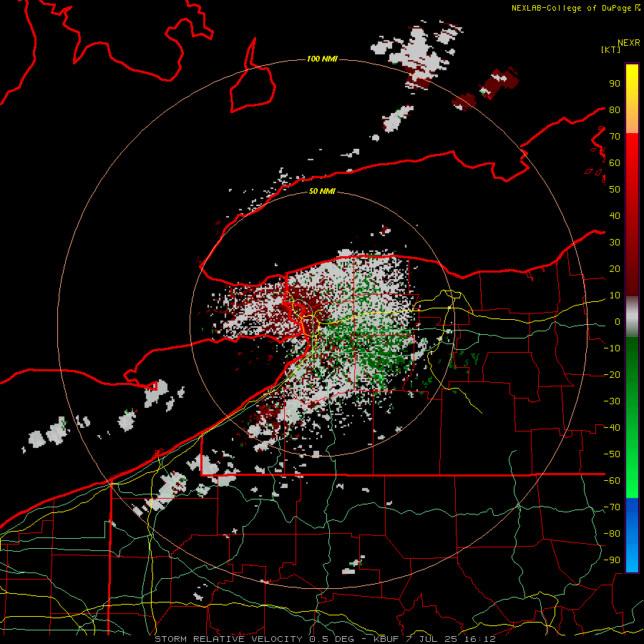Click the bright red band beside 60
644x644 pixels.
pos(632,156)
